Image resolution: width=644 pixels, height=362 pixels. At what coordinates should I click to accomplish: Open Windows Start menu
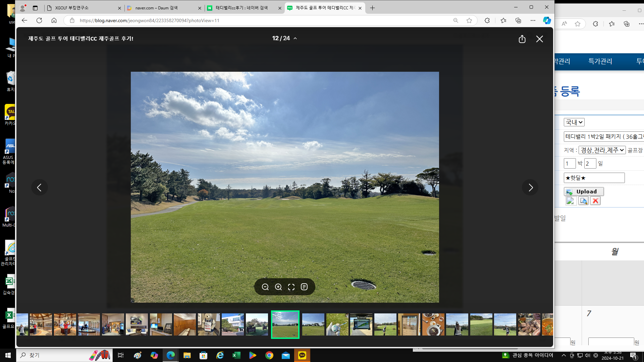click(8, 355)
